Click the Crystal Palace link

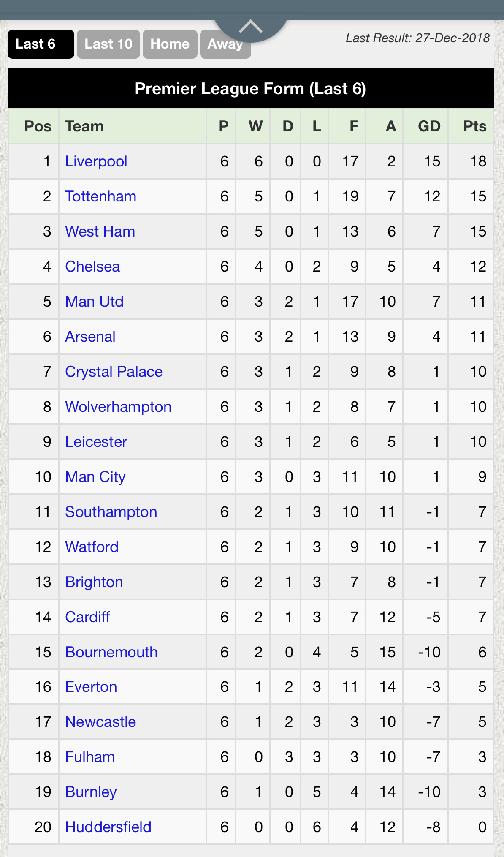[114, 372]
